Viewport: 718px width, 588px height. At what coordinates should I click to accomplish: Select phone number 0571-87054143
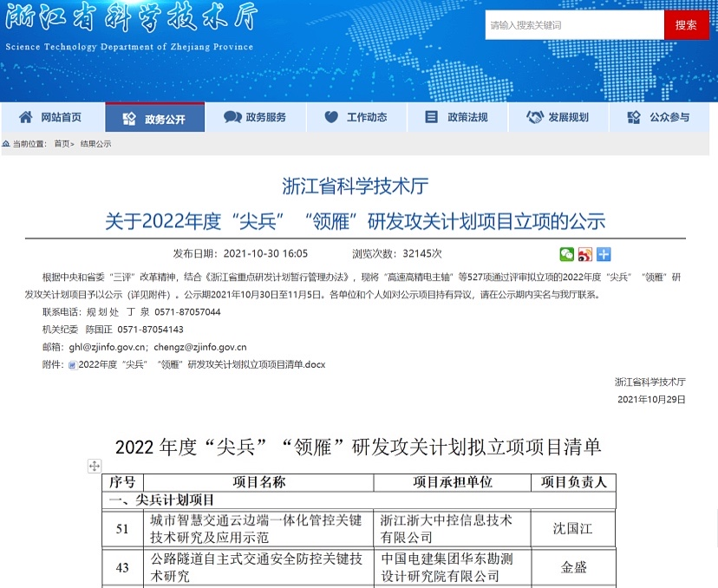click(150, 330)
